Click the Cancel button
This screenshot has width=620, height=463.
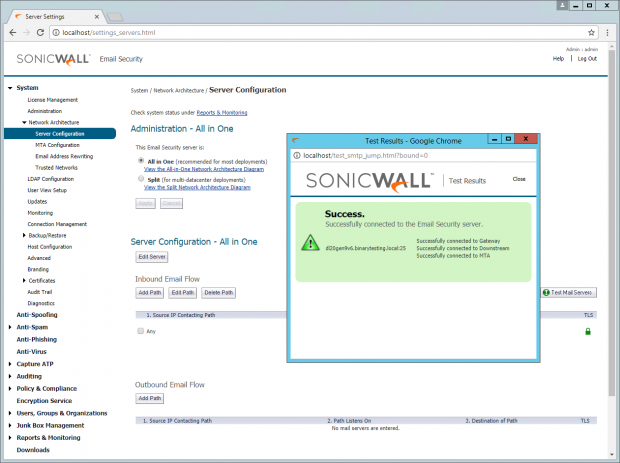tap(171, 204)
